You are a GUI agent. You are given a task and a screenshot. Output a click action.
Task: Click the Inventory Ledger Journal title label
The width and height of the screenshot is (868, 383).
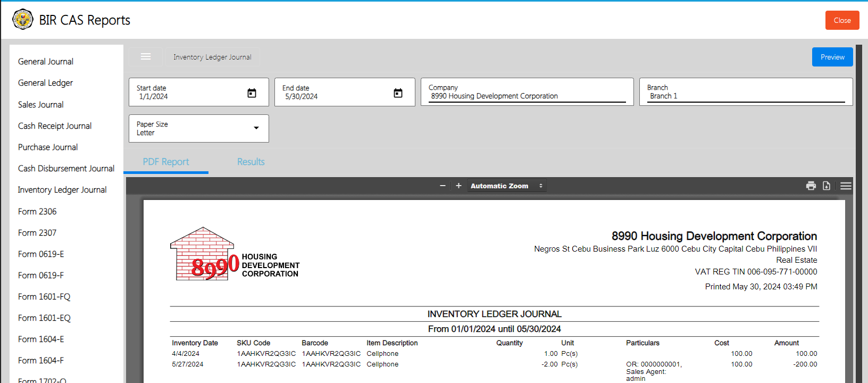click(212, 57)
